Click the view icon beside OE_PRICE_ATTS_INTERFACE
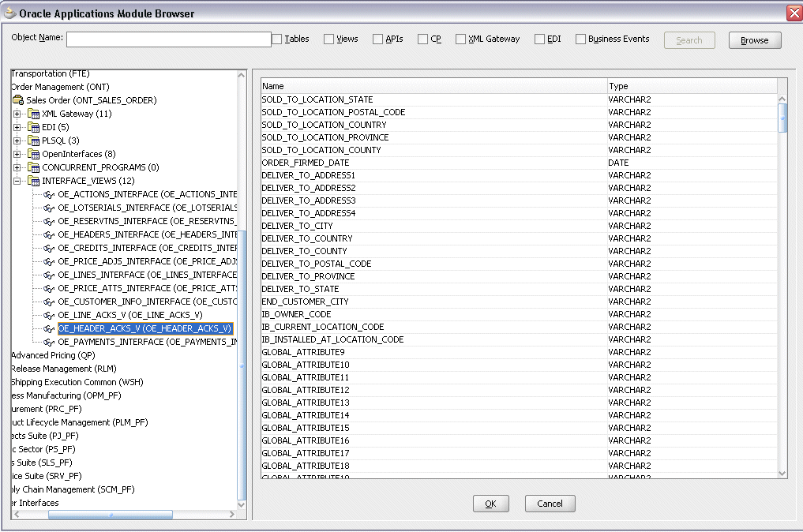Image resolution: width=803 pixels, height=532 pixels. tap(49, 288)
